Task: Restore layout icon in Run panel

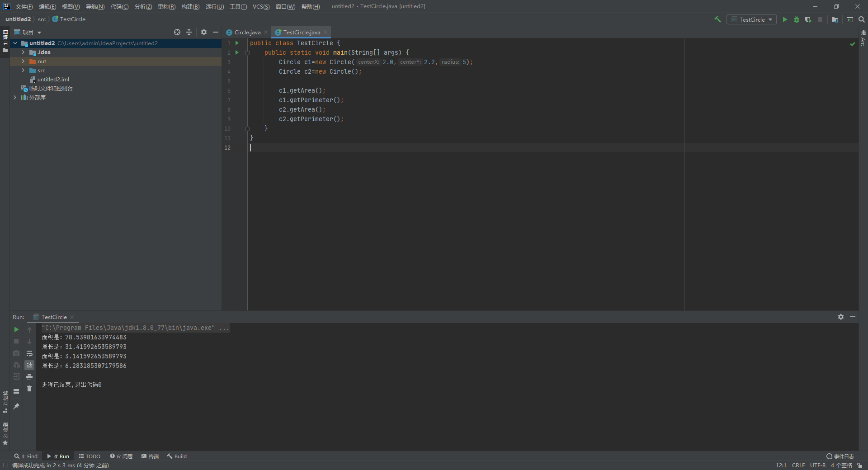Action: pyautogui.click(x=16, y=391)
